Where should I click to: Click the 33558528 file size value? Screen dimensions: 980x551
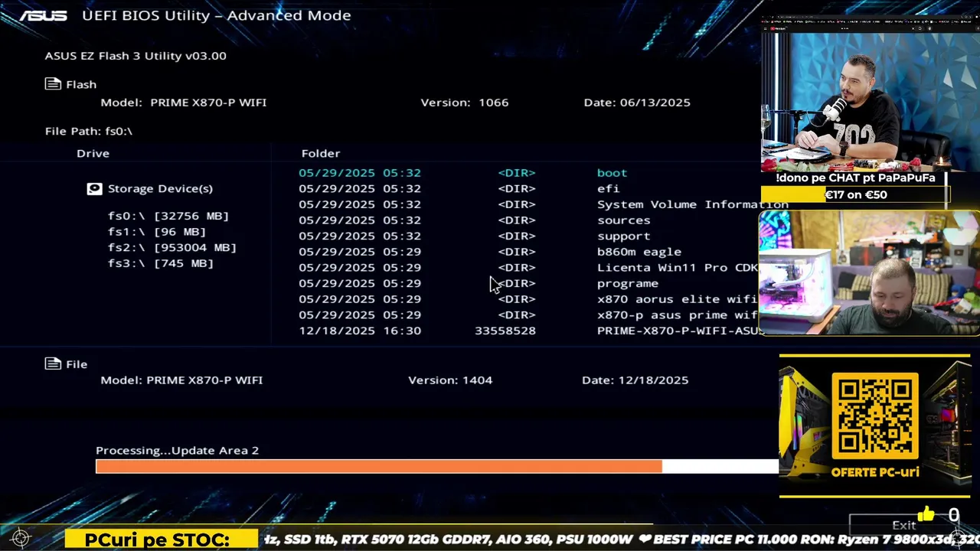505,331
